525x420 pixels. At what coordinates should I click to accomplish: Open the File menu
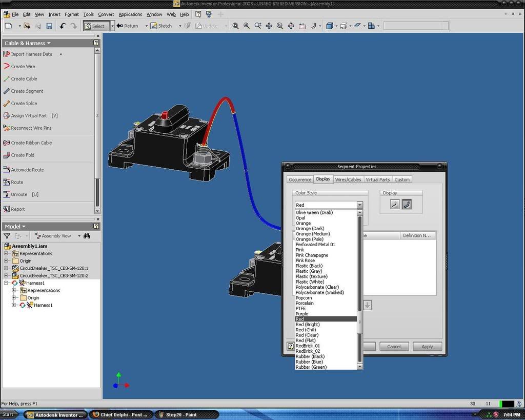point(15,14)
